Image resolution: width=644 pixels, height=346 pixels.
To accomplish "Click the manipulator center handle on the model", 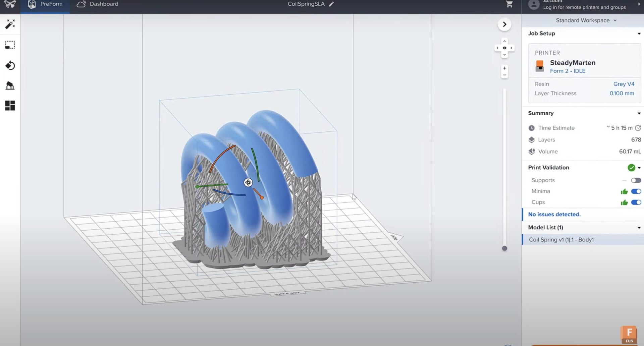I will click(x=248, y=182).
